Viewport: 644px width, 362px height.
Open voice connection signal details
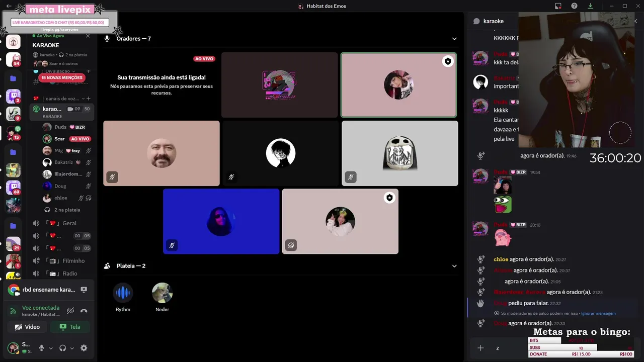point(14,311)
